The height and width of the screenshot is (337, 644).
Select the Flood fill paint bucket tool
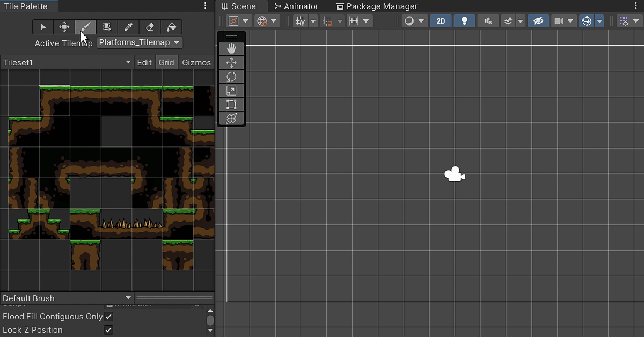point(171,27)
